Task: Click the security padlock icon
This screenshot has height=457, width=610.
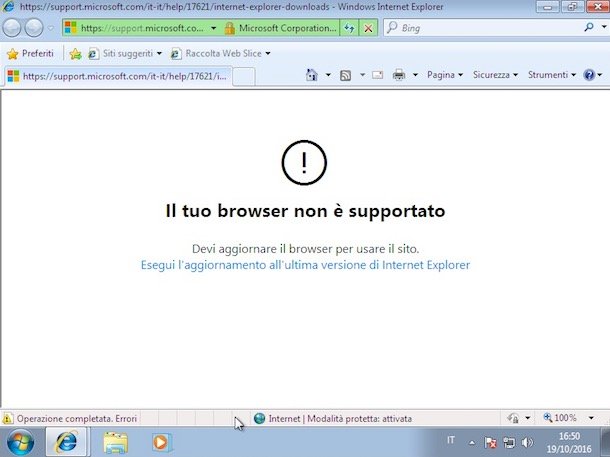Action: 230,28
